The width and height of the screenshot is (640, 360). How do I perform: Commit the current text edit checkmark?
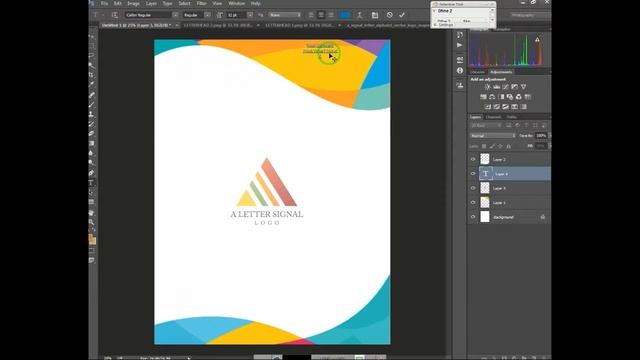(402, 15)
